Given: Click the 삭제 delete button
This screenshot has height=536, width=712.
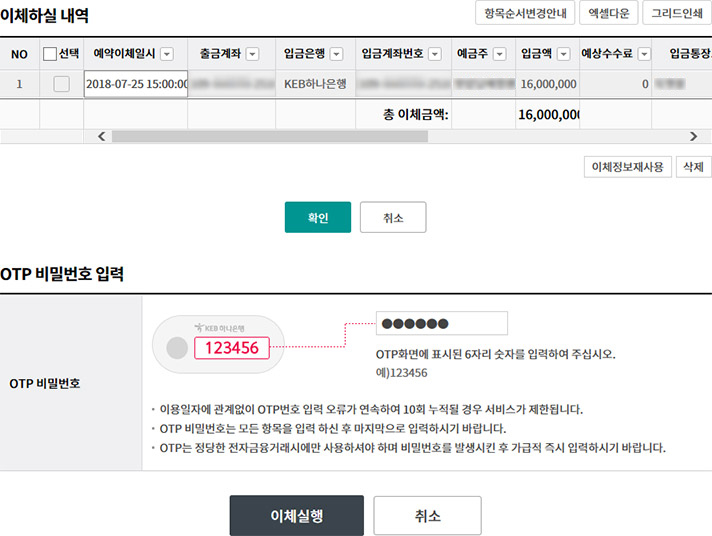Looking at the screenshot, I should coord(692,167).
